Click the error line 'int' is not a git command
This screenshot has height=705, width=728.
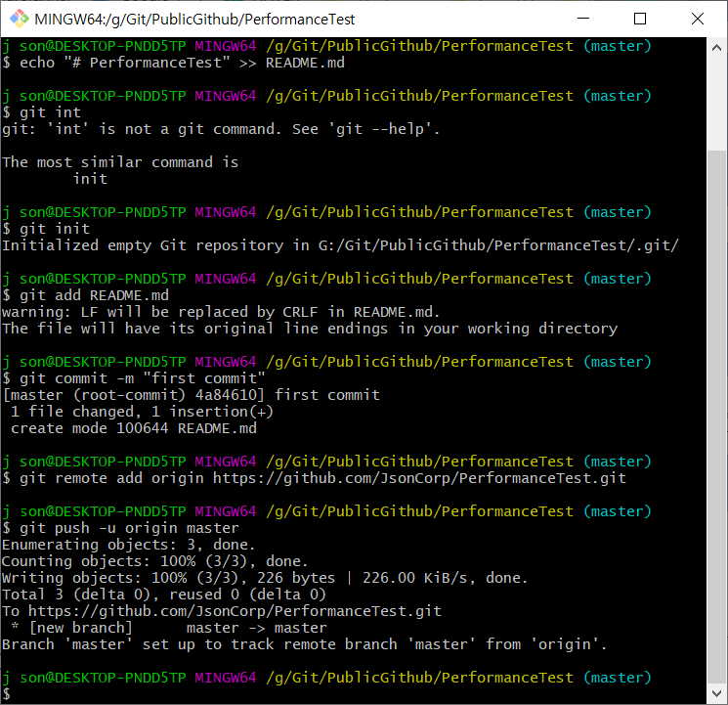(x=221, y=129)
